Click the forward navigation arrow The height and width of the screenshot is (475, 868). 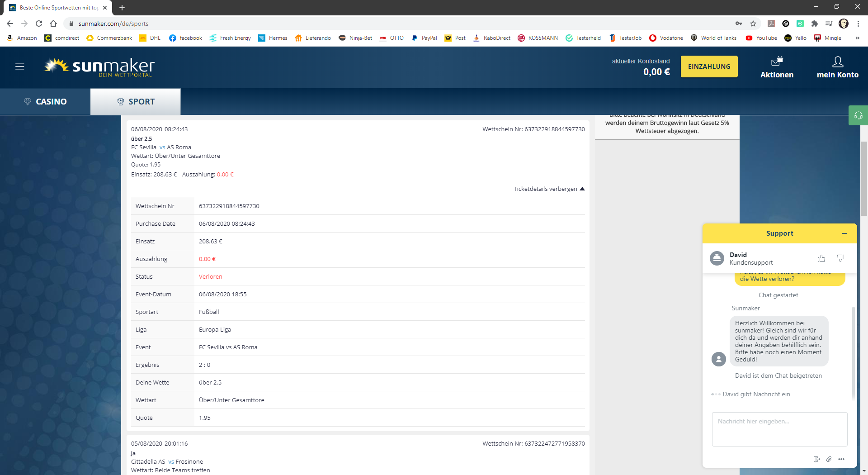[x=24, y=24]
